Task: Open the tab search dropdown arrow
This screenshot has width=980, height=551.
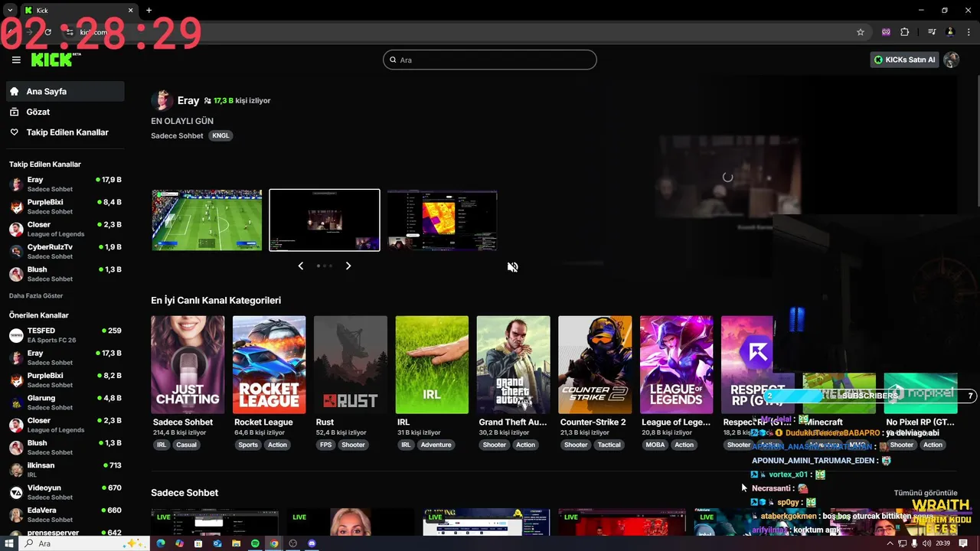Action: pyautogui.click(x=9, y=10)
